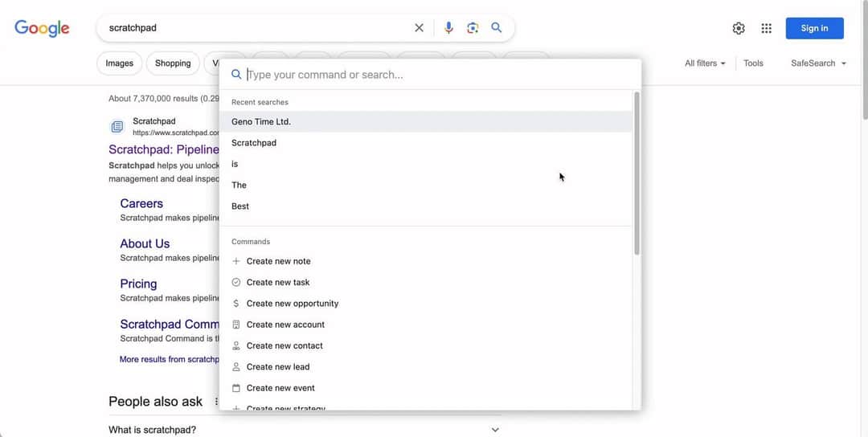The width and height of the screenshot is (868, 437).
Task: Click the command palette scrollbar thumb
Action: 637,174
